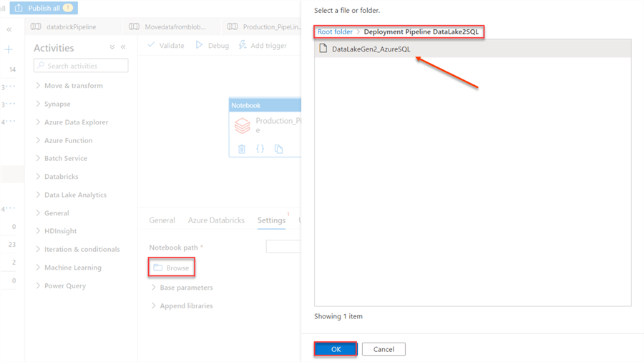Click the Publish all upload icon

point(19,8)
